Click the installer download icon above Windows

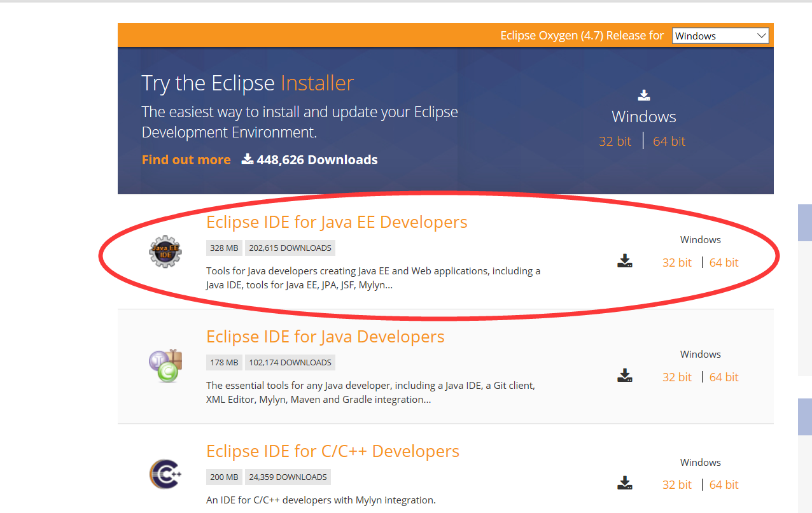click(644, 95)
